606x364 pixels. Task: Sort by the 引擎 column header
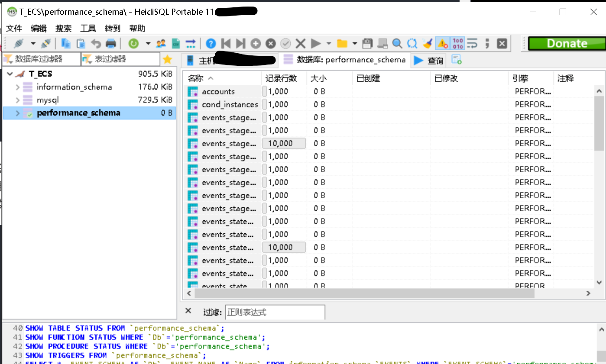click(531, 78)
